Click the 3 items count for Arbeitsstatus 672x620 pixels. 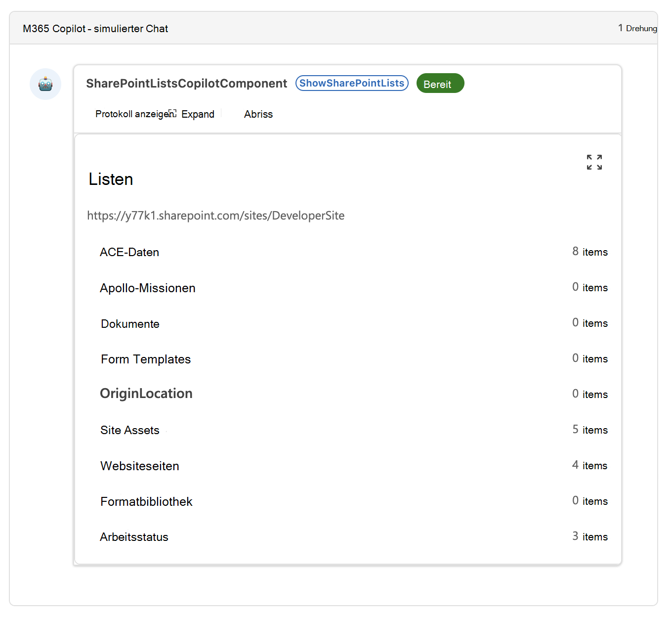coord(590,536)
